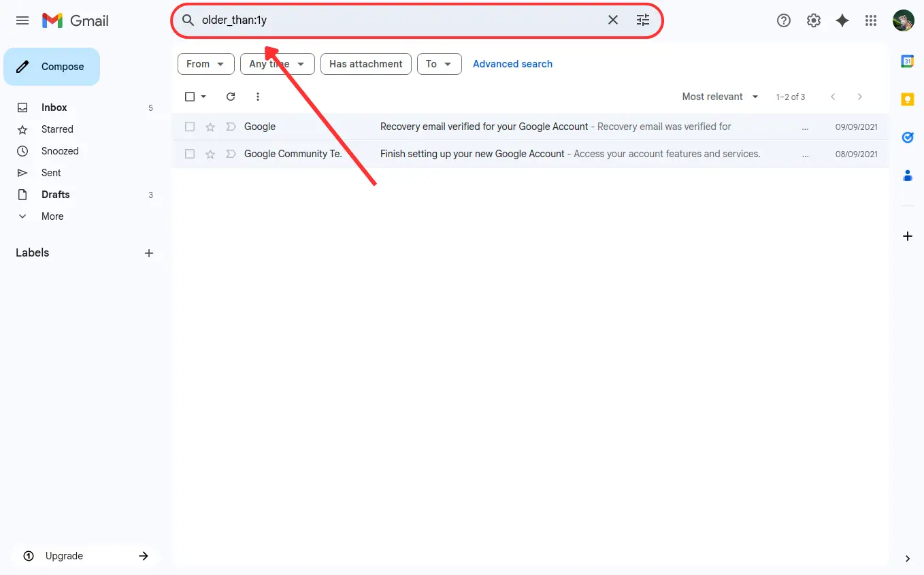Open the Drafts folder

pos(55,195)
